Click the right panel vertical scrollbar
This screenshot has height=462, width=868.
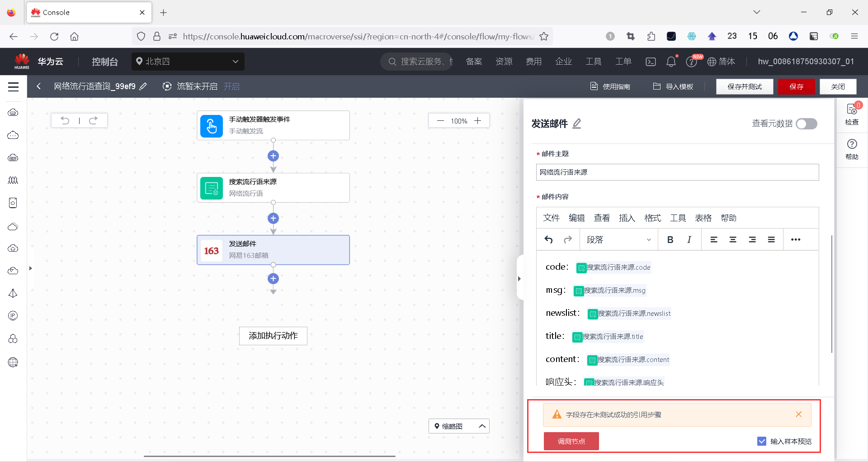(831, 294)
